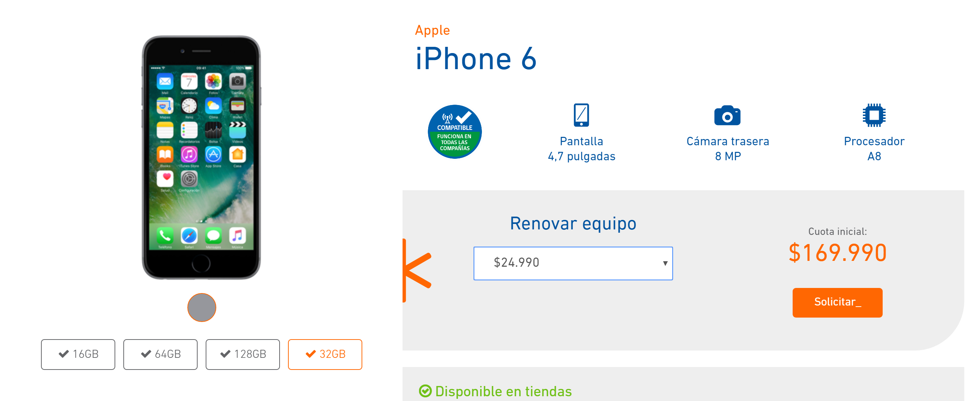980x401 pixels.
Task: Click the Cámara trasera camera icon
Action: point(727,115)
